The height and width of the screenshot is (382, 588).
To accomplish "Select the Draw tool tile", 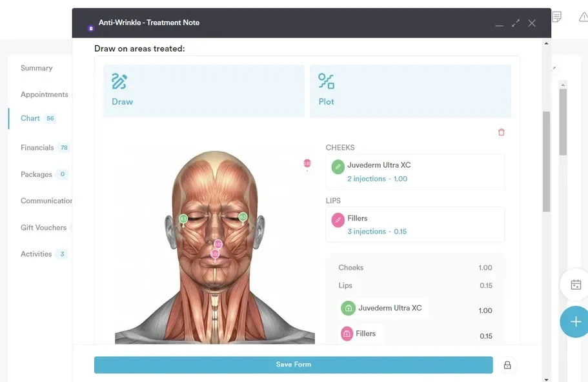I will tap(203, 91).
